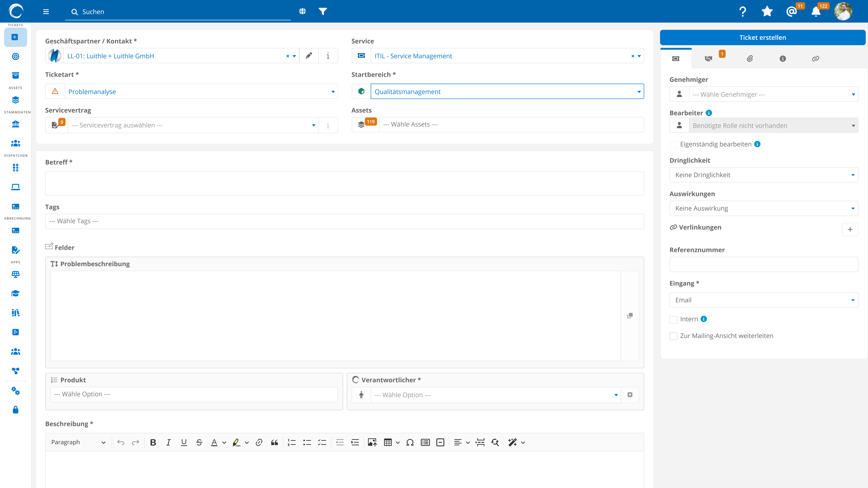Enable Eigenständig bearbeiten checkbox
This screenshot has width=868, height=488.
674,144
